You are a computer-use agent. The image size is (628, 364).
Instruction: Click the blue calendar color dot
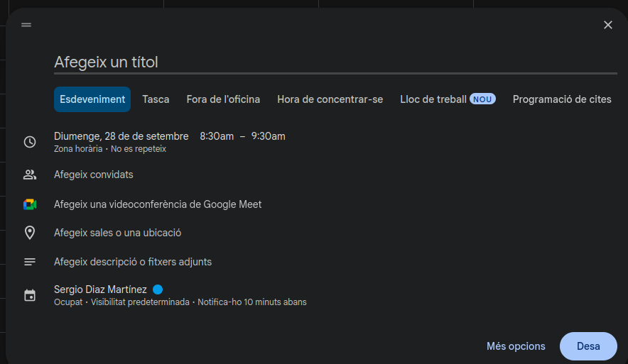pyautogui.click(x=158, y=289)
